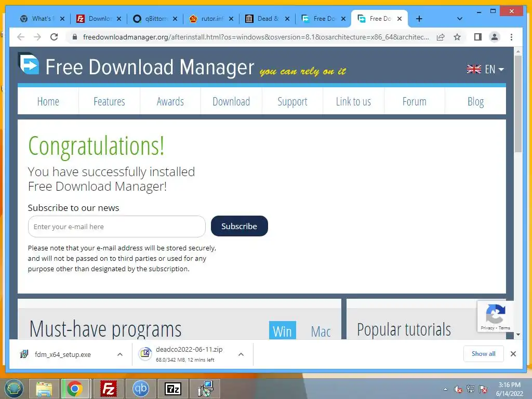Click the page vertical scrollbar thumb
532x399 pixels.
[x=518, y=104]
